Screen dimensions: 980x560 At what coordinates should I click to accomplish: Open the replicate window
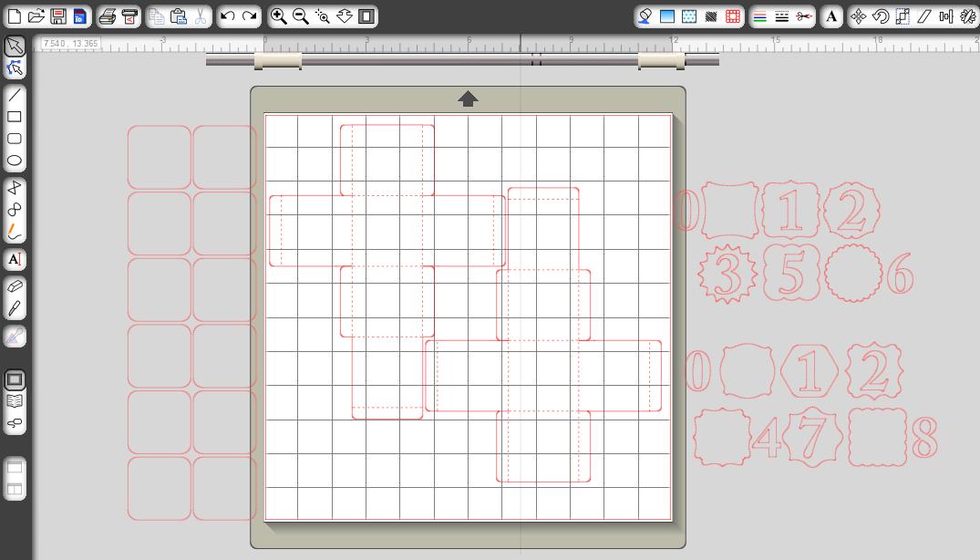coord(967,16)
